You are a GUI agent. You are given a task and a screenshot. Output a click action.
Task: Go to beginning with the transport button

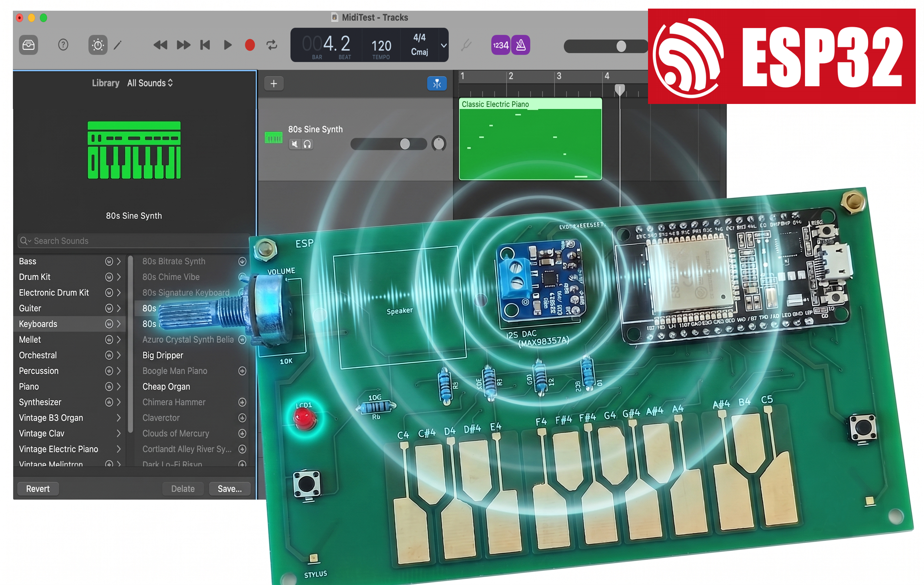click(x=205, y=45)
